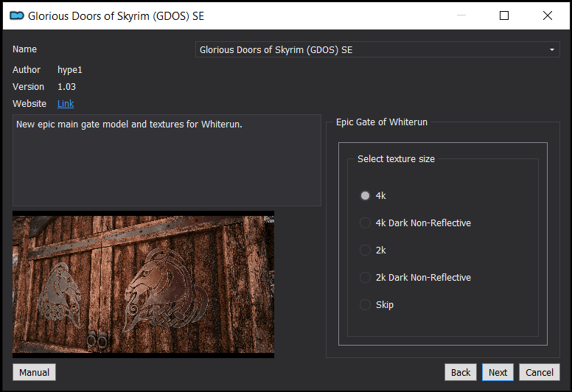Screen dimensions: 572x392
Task: Click the Manual install button
Action: point(35,372)
